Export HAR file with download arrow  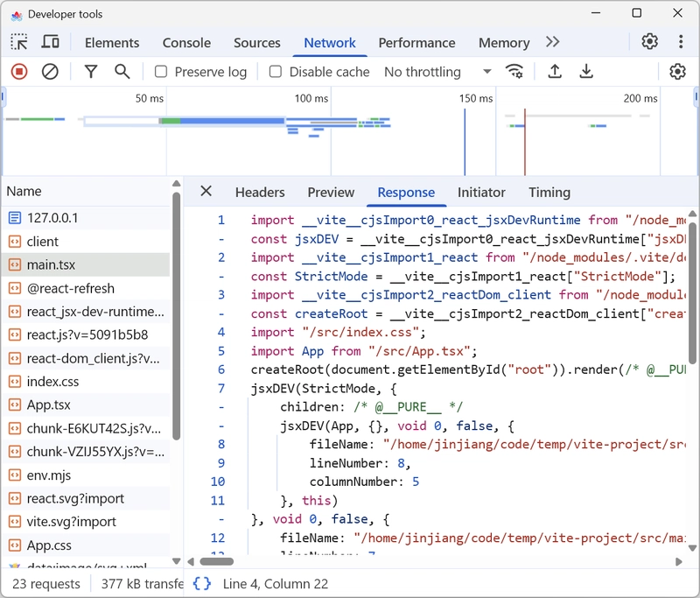point(586,72)
